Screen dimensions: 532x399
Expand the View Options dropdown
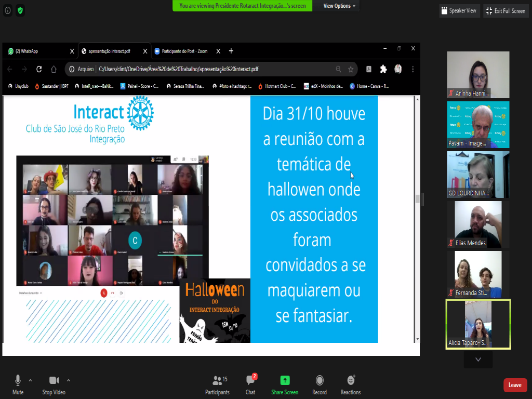[x=339, y=6]
